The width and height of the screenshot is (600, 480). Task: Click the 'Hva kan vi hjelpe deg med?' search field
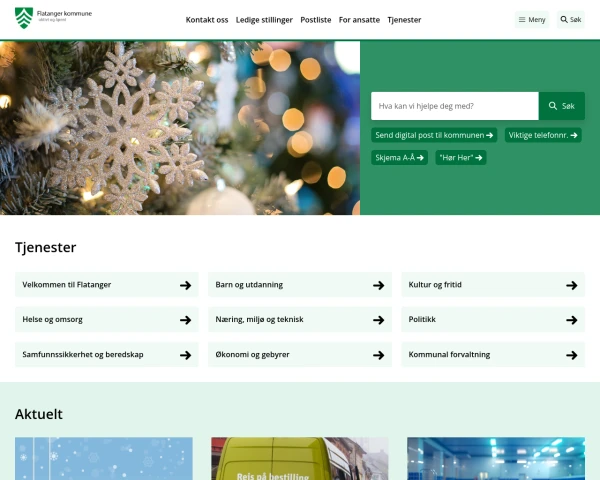455,106
